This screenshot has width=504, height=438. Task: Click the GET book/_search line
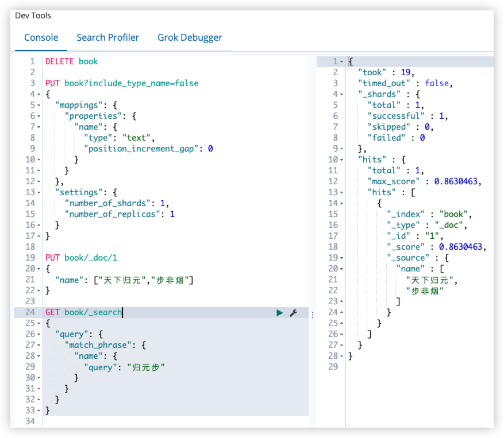click(x=83, y=312)
